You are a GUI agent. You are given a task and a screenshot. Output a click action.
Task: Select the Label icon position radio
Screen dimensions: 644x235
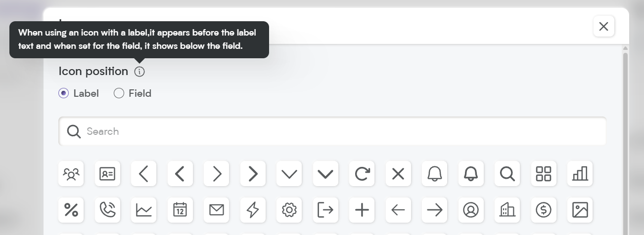(63, 93)
